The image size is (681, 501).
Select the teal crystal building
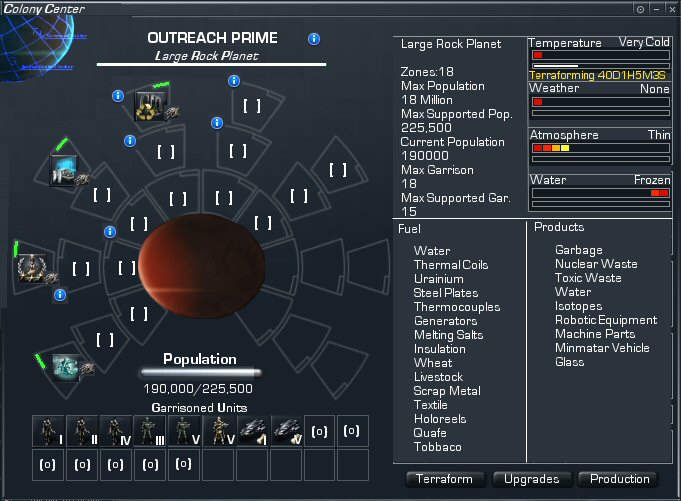tap(66, 367)
